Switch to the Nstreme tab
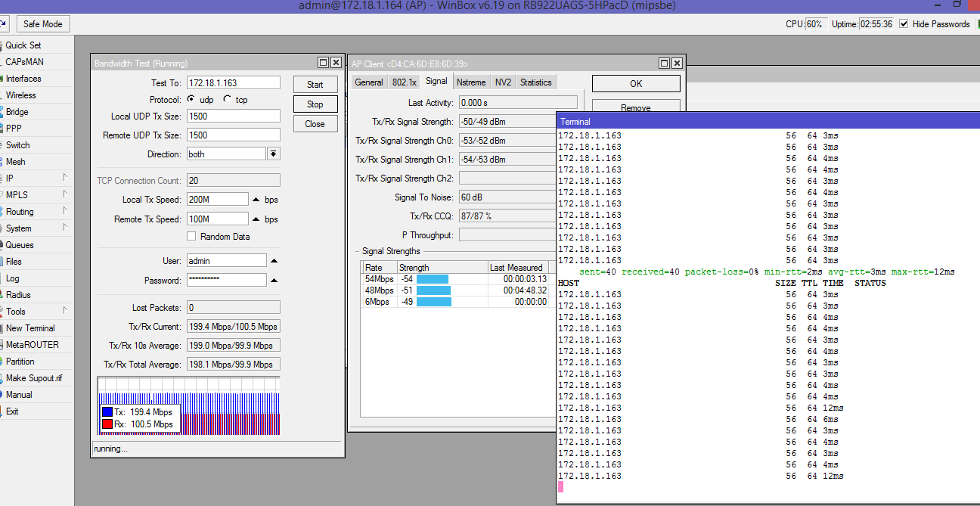Screen dimensions: 980x506 click(471, 82)
